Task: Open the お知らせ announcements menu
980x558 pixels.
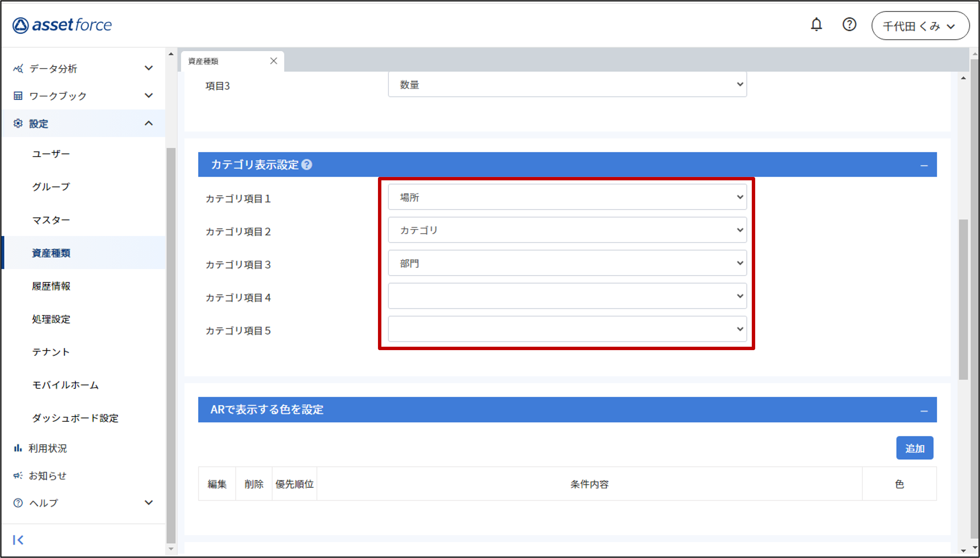Action: [48, 476]
